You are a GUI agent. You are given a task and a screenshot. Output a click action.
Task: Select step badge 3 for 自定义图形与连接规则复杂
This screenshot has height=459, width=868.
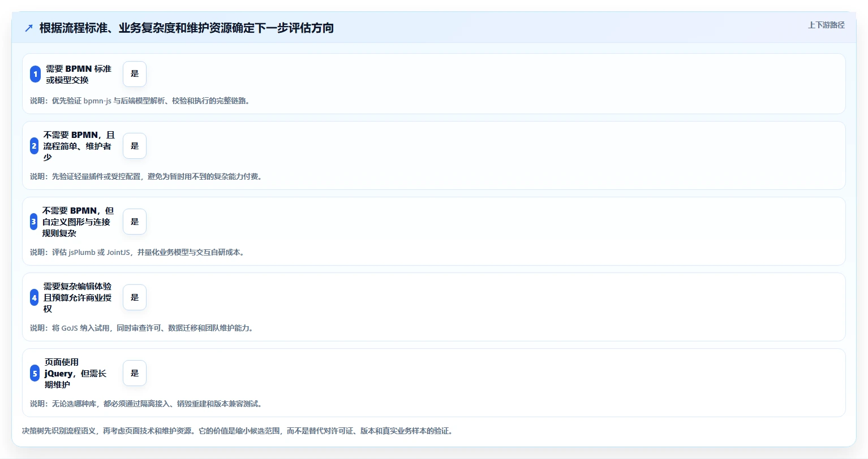tap(33, 222)
